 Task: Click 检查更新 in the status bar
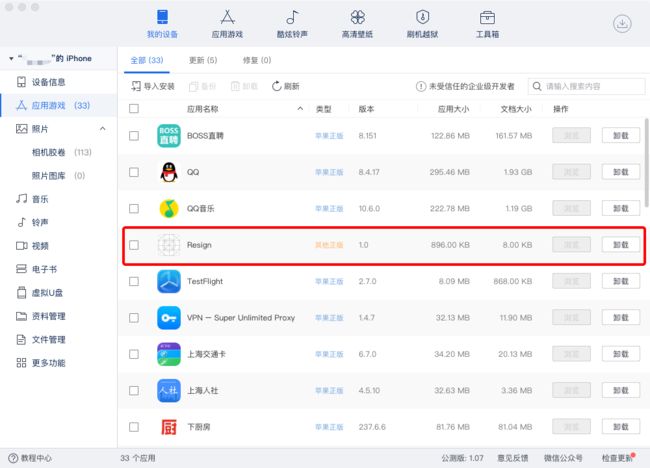(618, 458)
